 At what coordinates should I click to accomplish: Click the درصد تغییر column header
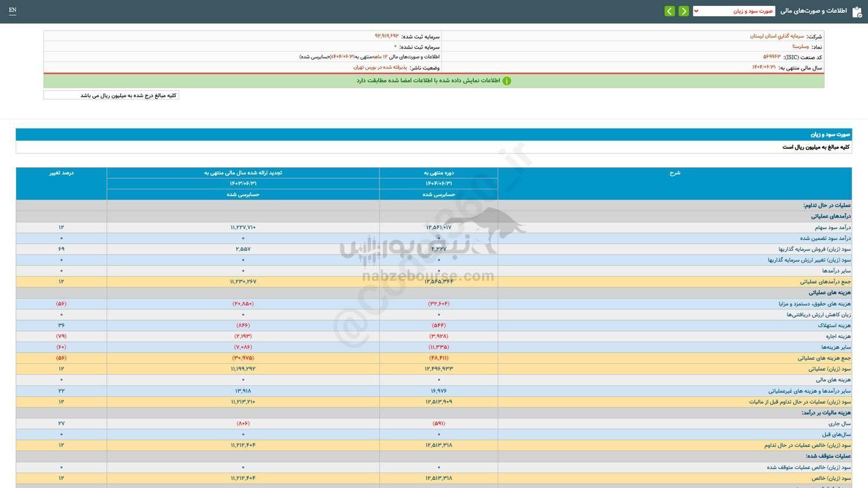[60, 172]
